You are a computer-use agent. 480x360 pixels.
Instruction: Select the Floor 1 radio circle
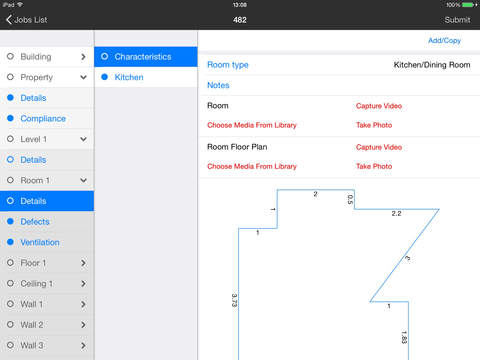pos(10,263)
